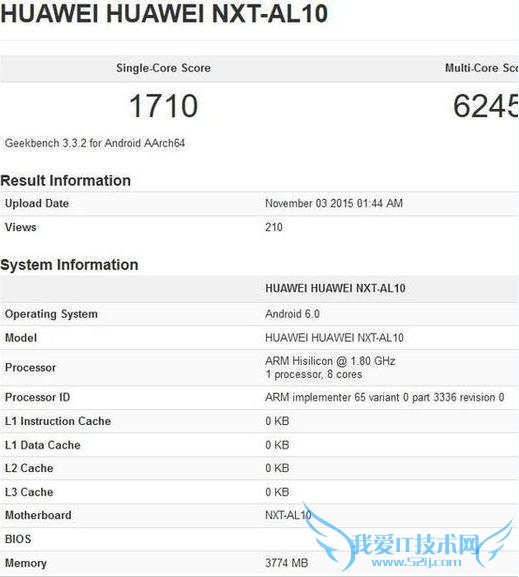Click Geekbench 3.3.2 for Android AArch64 text

95,143
